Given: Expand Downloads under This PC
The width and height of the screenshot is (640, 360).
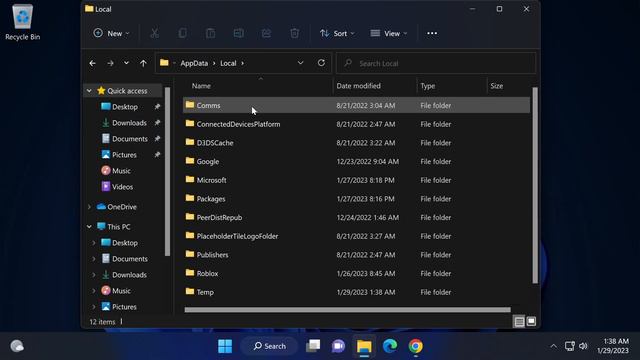Looking at the screenshot, I should pos(94,275).
